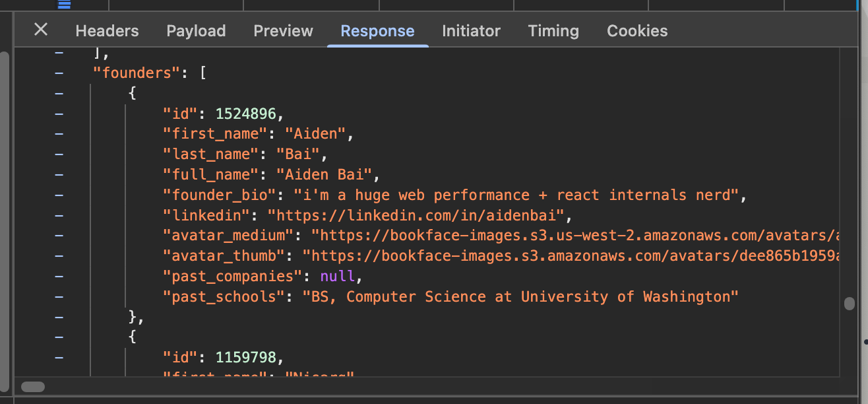Switch to the Cookies tab
The height and width of the screenshot is (404, 868).
(x=637, y=31)
